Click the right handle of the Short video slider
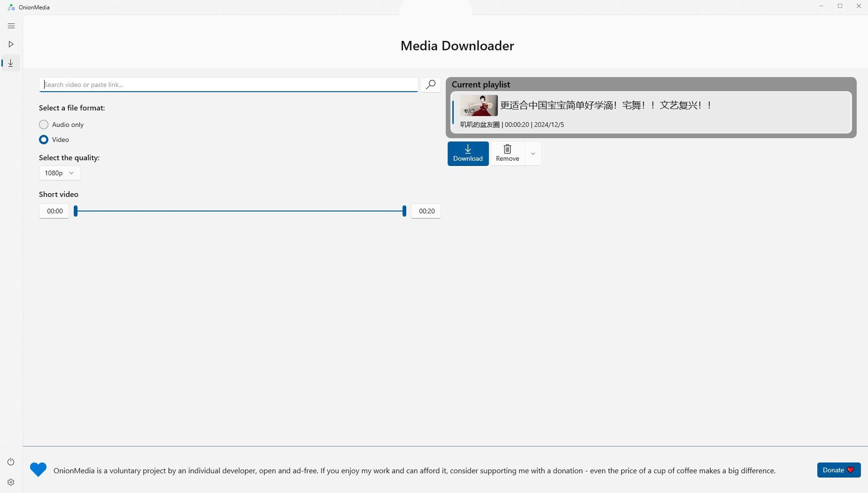 404,211
